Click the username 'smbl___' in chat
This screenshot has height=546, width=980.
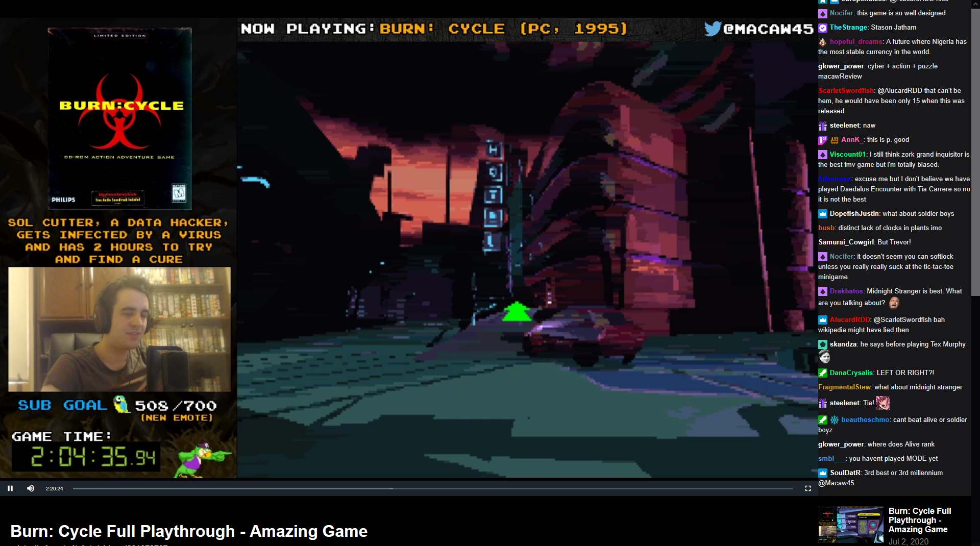point(831,459)
